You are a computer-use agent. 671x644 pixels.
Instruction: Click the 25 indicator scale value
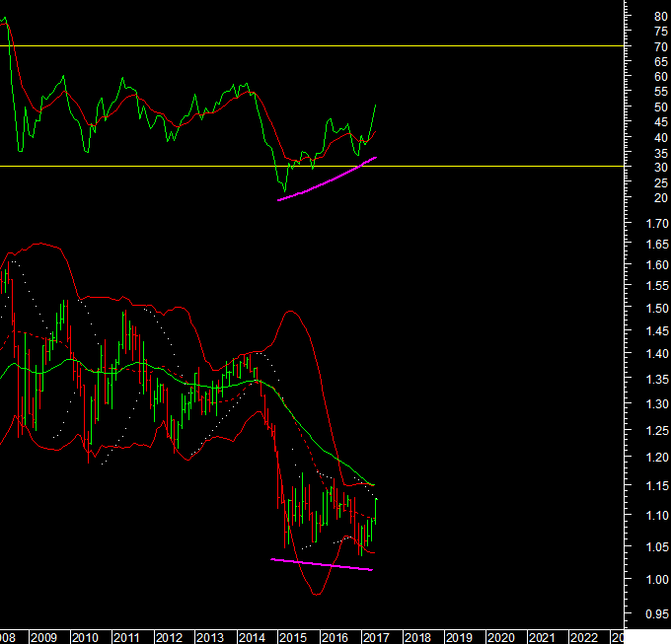point(661,183)
